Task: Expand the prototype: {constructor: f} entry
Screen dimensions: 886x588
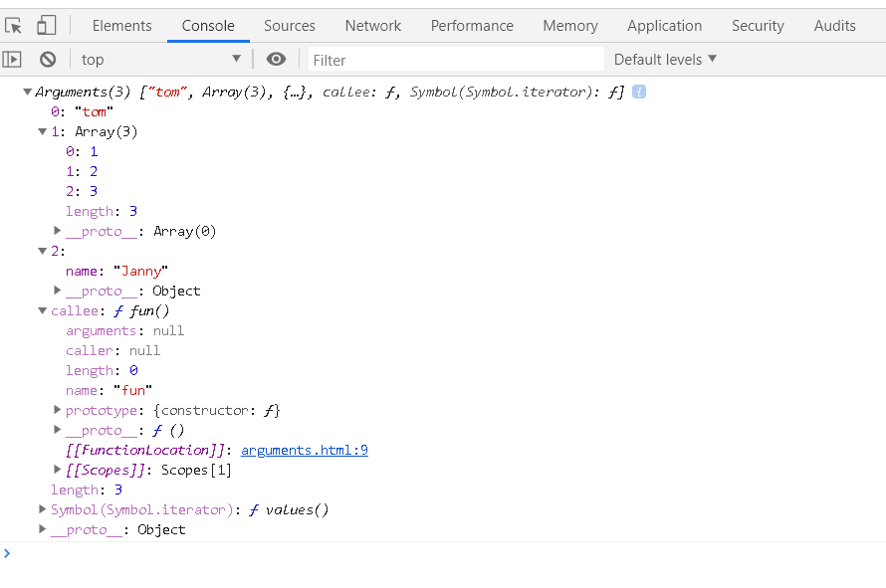Action: (58, 410)
